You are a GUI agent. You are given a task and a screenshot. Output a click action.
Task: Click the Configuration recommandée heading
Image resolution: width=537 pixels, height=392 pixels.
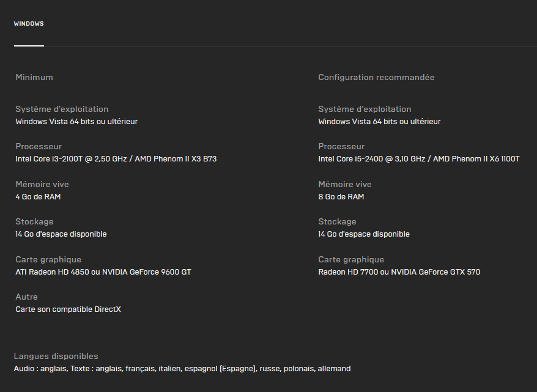(376, 78)
